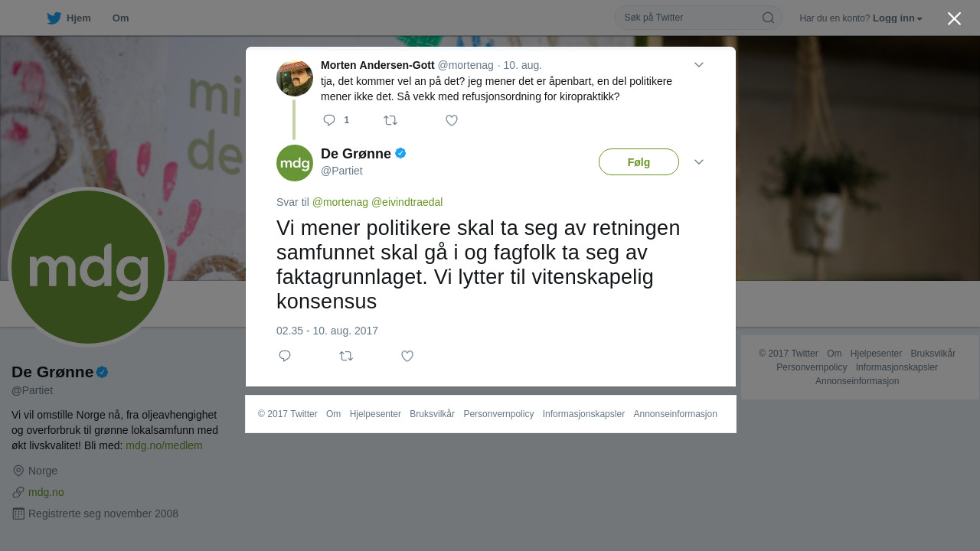Like Morten Andersen-Gott's tweet
The width and height of the screenshot is (980, 551).
[452, 120]
